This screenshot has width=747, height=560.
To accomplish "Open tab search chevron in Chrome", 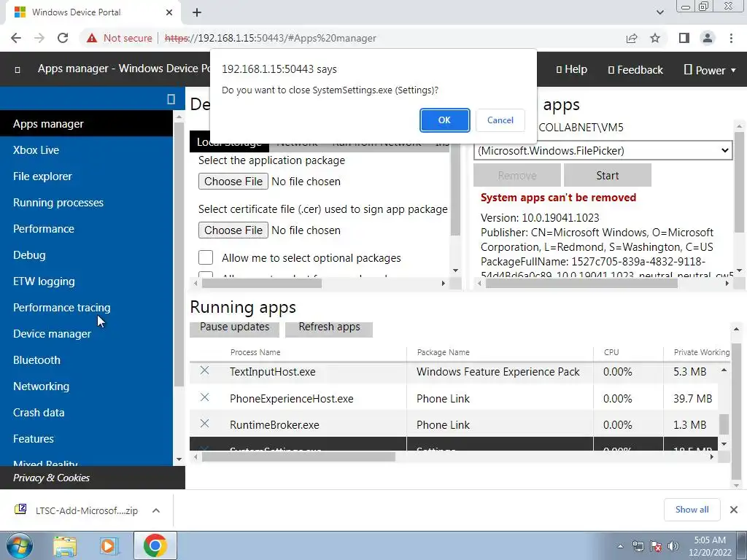I will point(659,12).
